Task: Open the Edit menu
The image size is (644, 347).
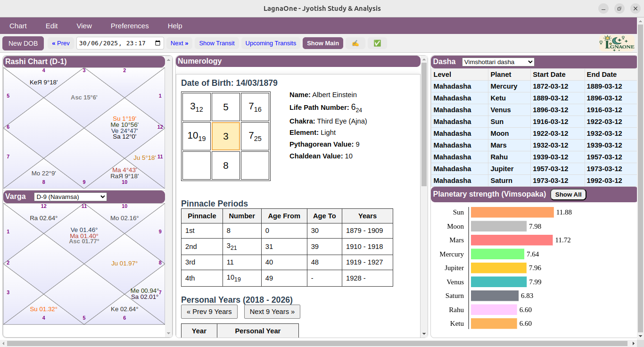Action: [52, 26]
